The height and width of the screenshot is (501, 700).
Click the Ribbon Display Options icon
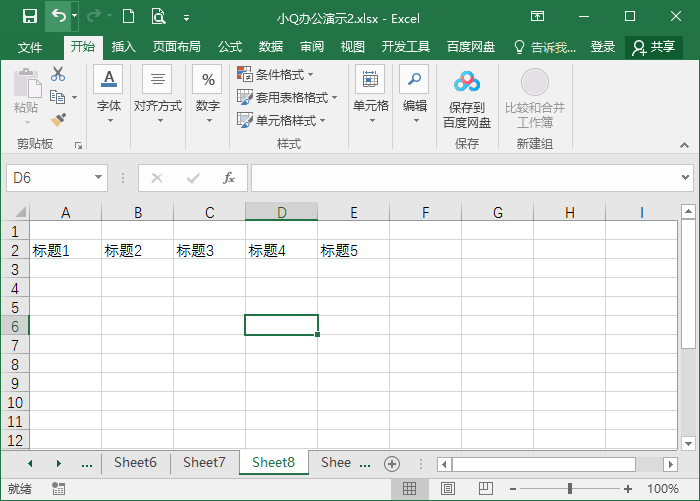pyautogui.click(x=537, y=17)
